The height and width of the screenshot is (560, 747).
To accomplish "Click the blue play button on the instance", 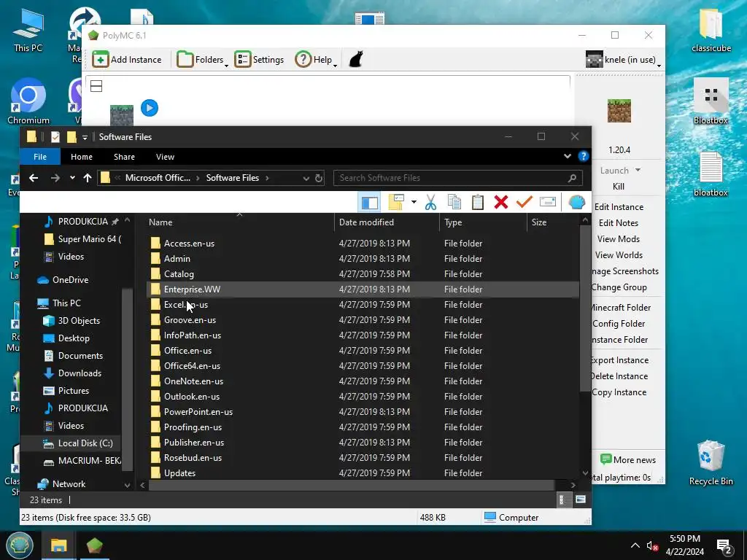I will [150, 108].
